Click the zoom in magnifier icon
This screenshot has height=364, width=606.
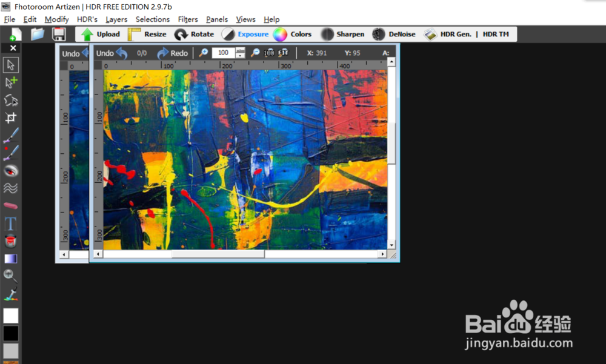pyautogui.click(x=203, y=53)
